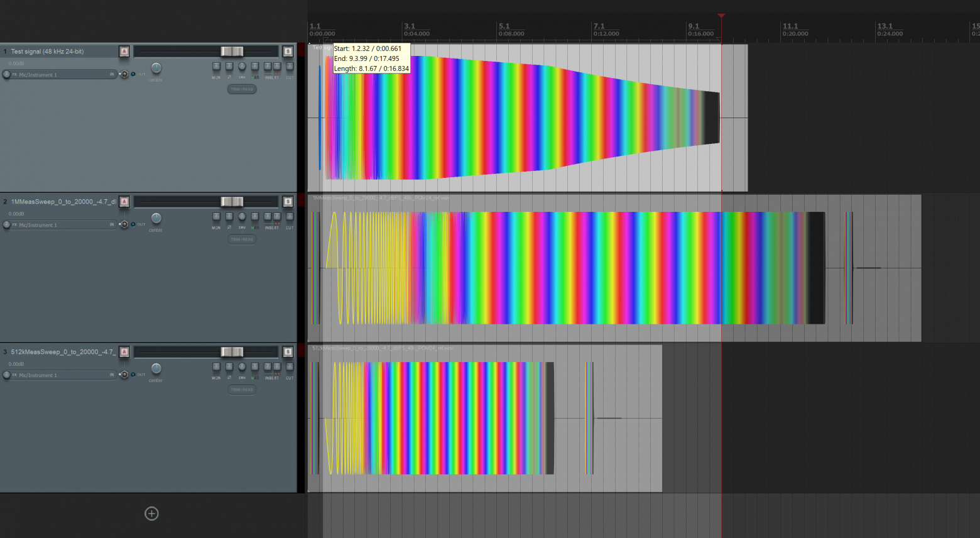Screen dimensions: 980x538
Task: Solo the 512kMeasSweep track
Action: pos(288,352)
